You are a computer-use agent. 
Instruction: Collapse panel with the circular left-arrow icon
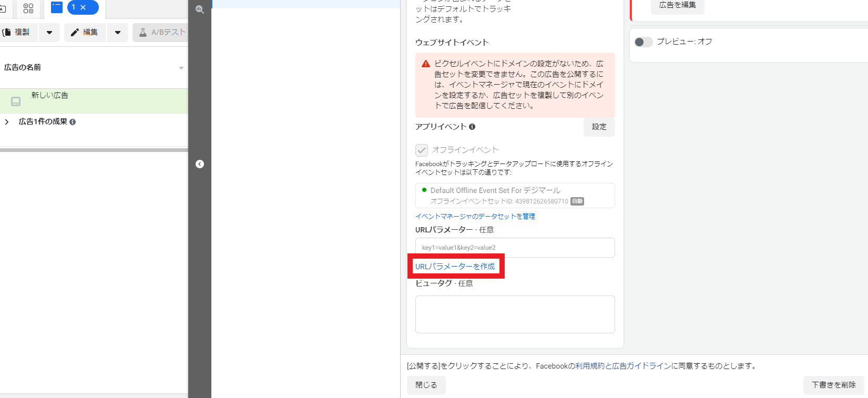point(200,164)
